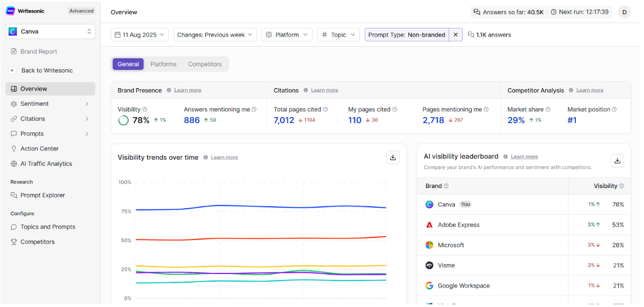The image size is (644, 307).
Task: Open the Platform filter dropdown
Action: click(x=287, y=35)
